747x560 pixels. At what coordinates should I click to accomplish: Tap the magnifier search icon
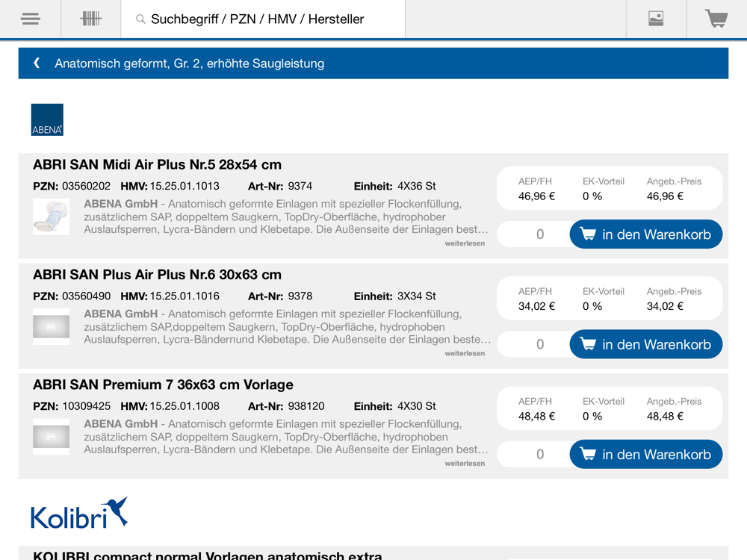pos(140,19)
